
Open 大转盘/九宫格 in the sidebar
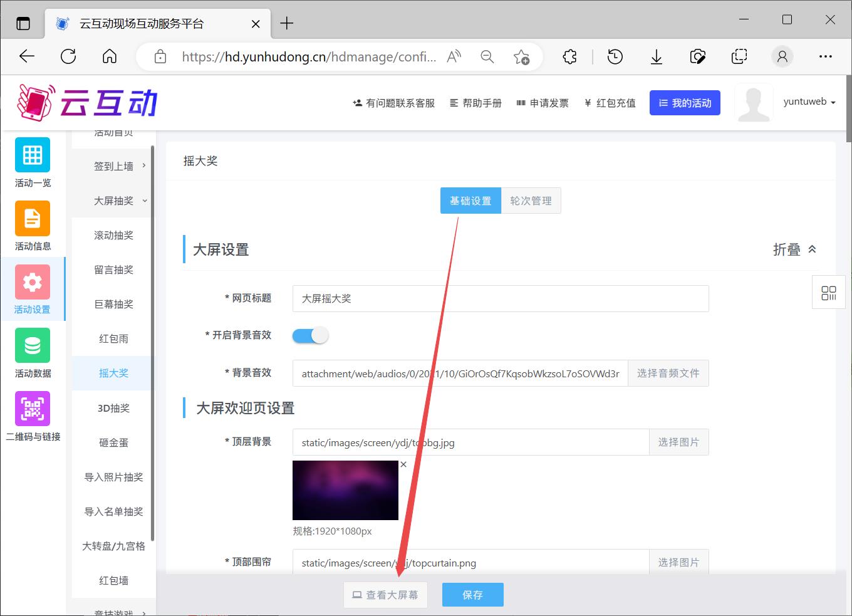pos(113,546)
